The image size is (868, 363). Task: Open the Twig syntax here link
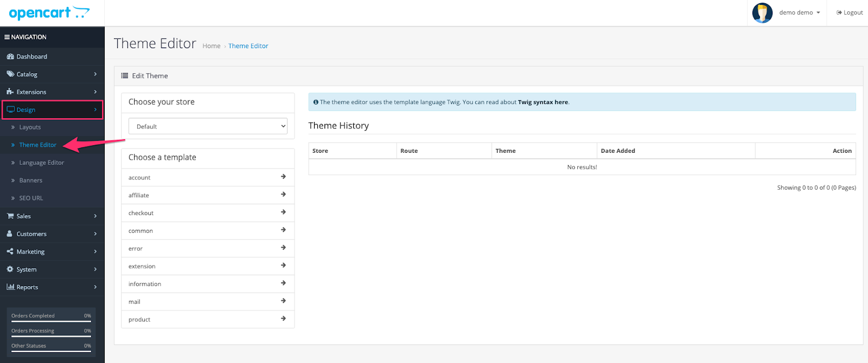coord(543,102)
